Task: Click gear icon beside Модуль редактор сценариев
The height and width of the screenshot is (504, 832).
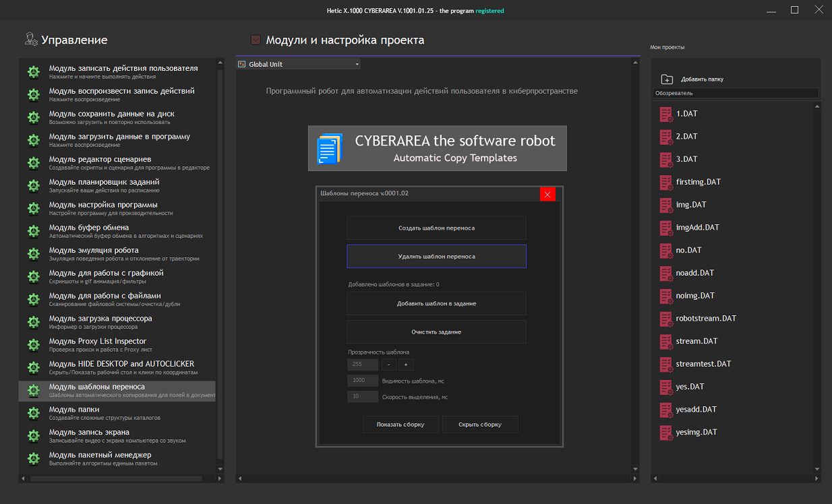Action: click(x=33, y=163)
